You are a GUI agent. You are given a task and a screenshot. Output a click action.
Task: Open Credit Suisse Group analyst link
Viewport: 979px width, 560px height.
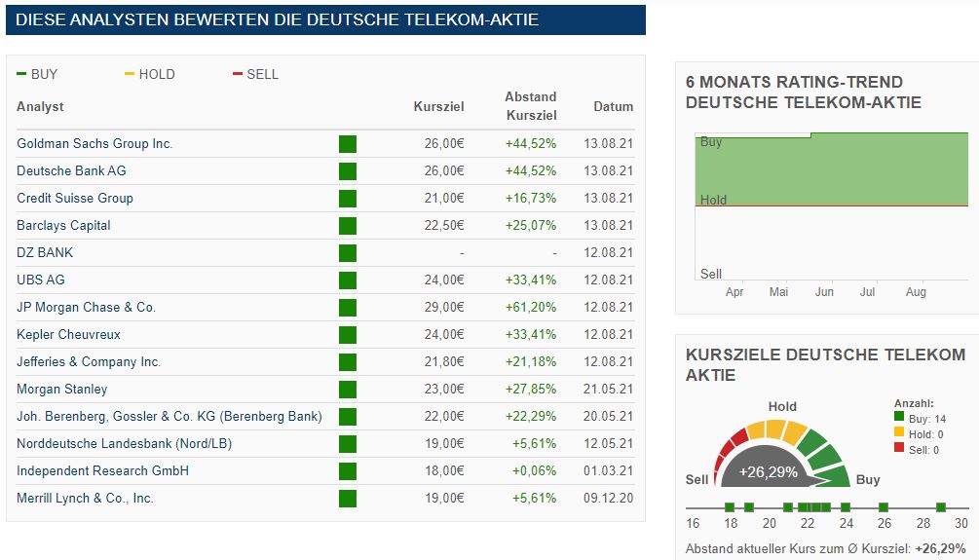click(75, 199)
